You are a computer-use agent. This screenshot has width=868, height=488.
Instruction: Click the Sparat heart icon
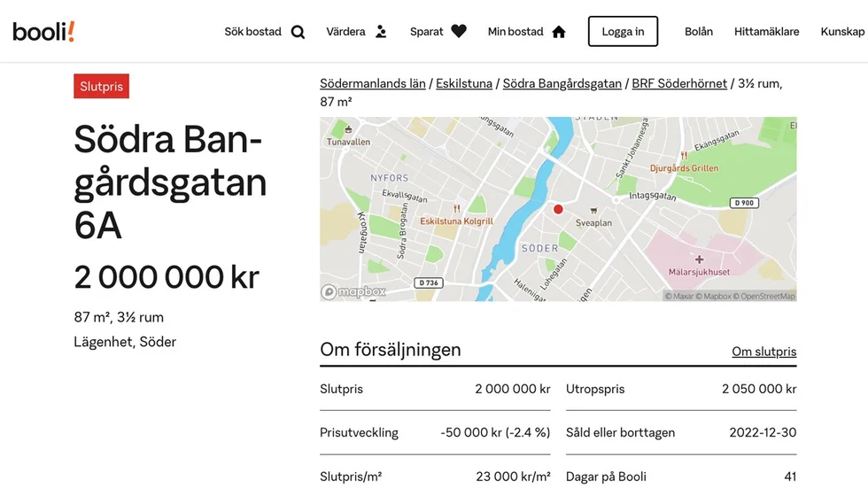click(459, 32)
